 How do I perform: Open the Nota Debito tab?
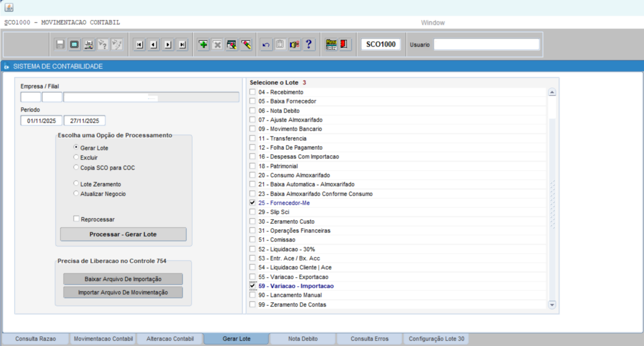[x=303, y=339]
